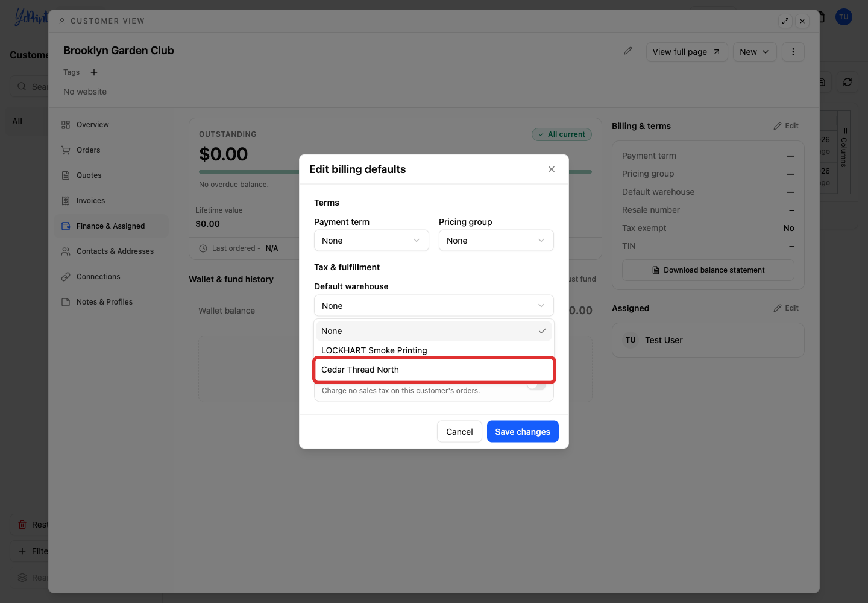Select Finance & Assigned section

[112, 226]
